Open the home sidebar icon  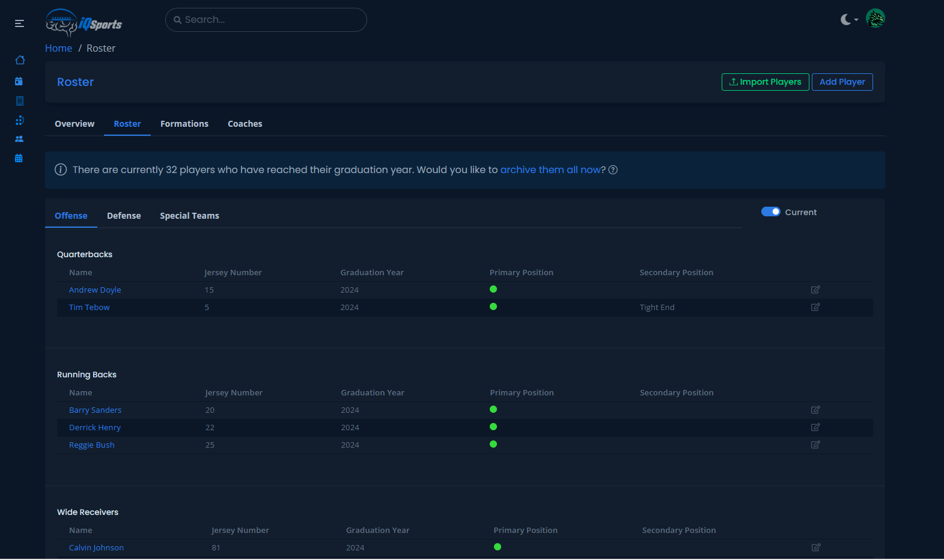pos(20,60)
